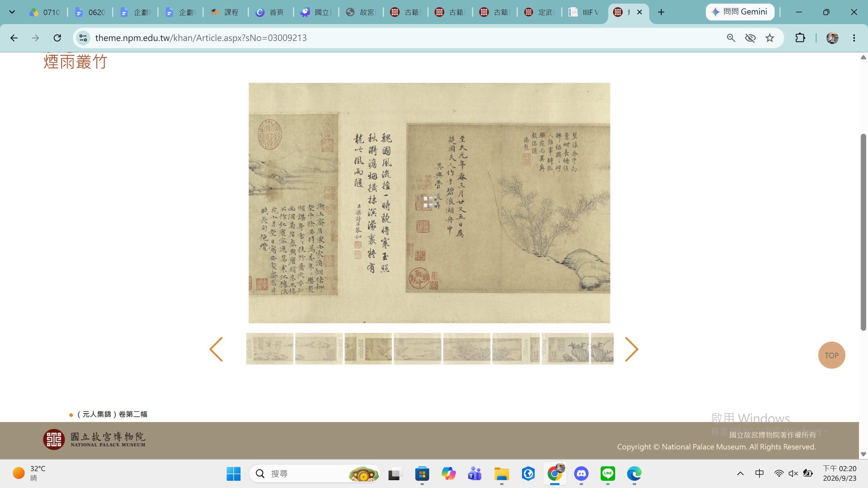Switch to the 故宮 tab

click(361, 12)
